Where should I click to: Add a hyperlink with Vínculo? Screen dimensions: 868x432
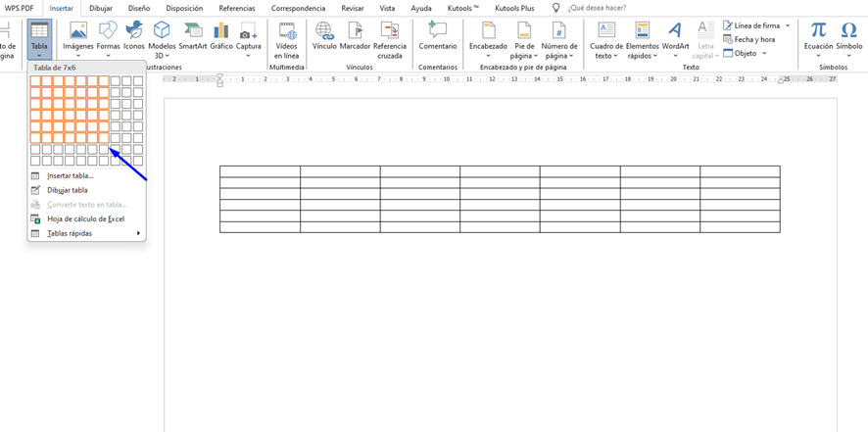click(x=324, y=36)
